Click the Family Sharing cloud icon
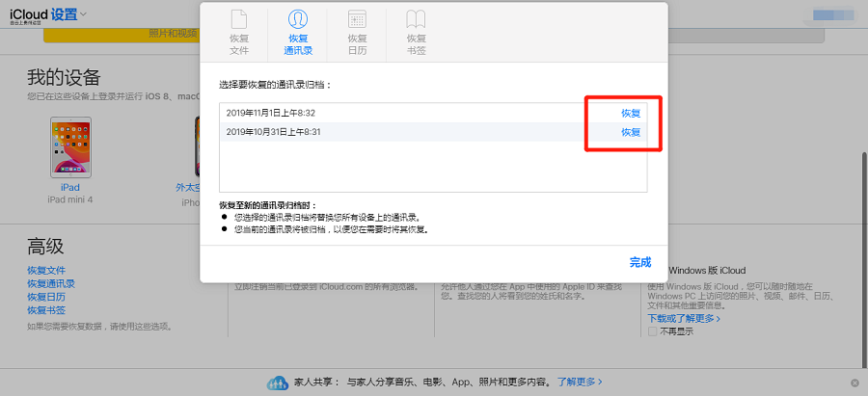Screen dimensions: 868x396 pos(278,383)
